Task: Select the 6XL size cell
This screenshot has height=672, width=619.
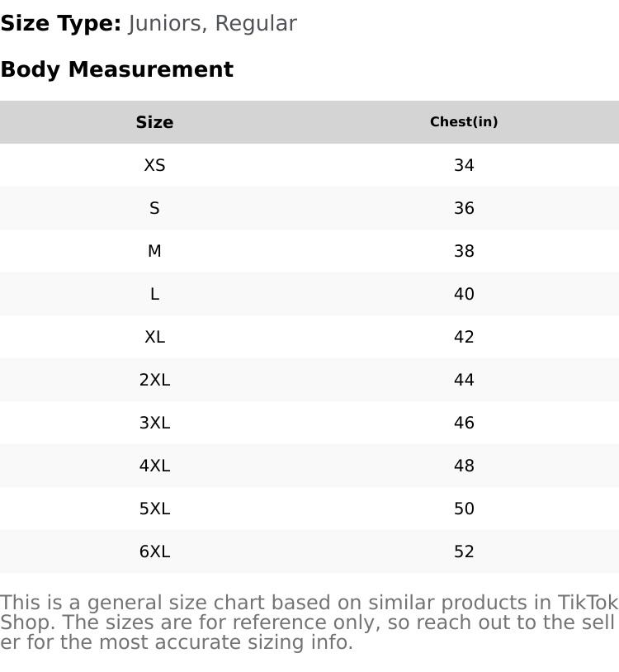Action: 154,551
